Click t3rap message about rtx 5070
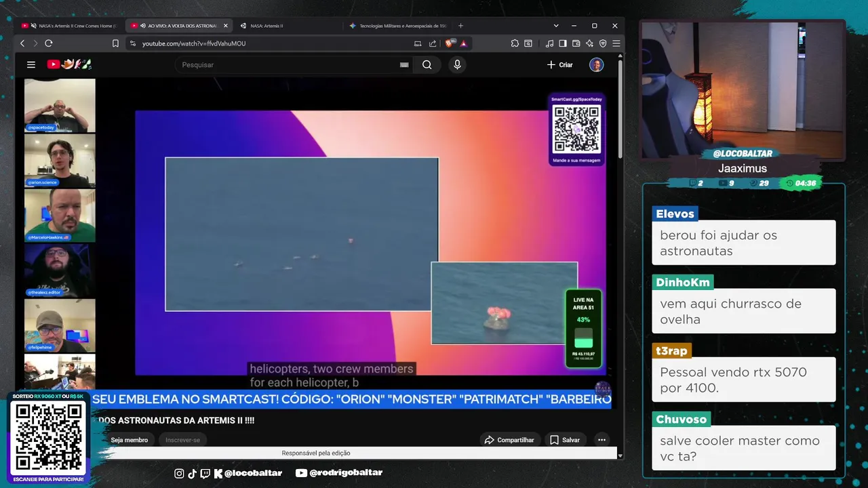 point(744,380)
